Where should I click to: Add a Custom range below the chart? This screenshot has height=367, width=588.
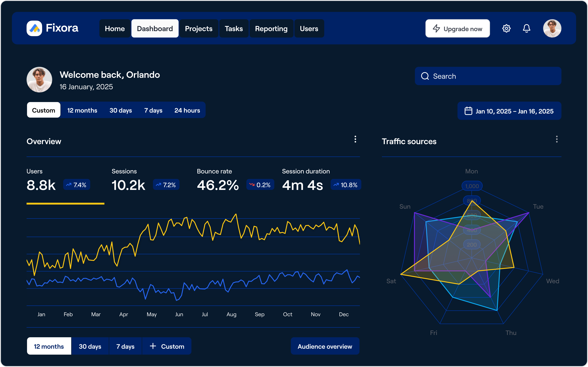point(167,346)
